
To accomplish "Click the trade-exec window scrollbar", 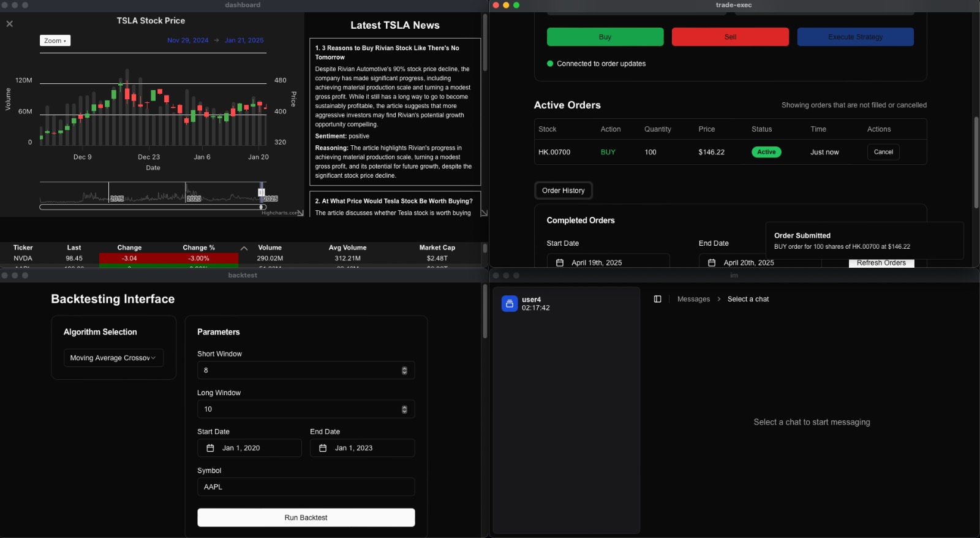I will pos(976,162).
